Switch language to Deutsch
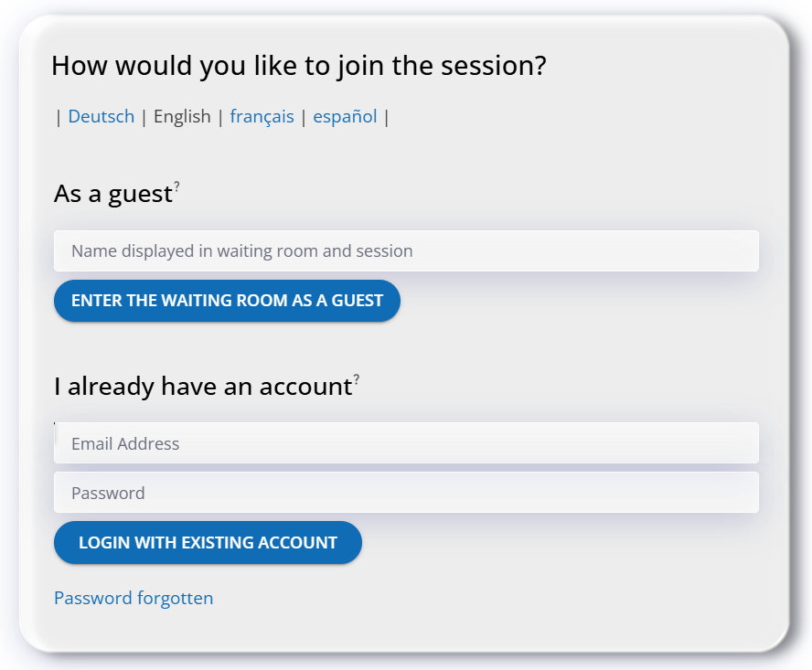The image size is (812, 670). (101, 117)
